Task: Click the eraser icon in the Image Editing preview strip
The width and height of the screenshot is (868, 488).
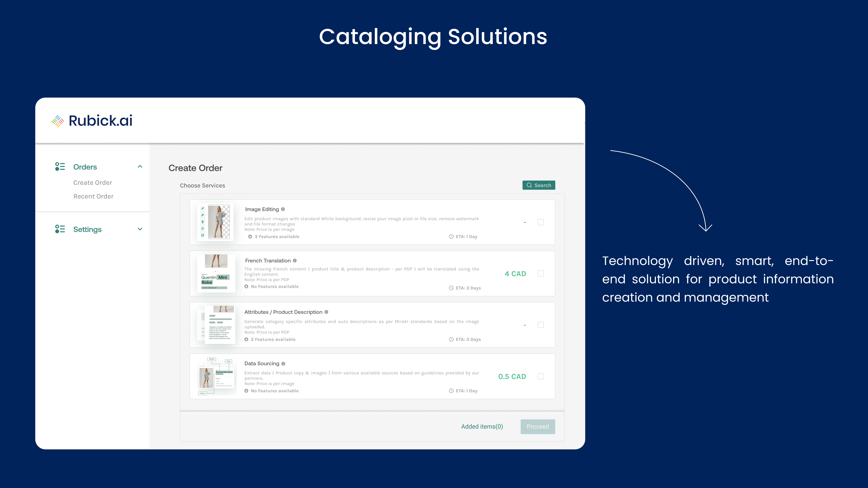Action: (203, 215)
